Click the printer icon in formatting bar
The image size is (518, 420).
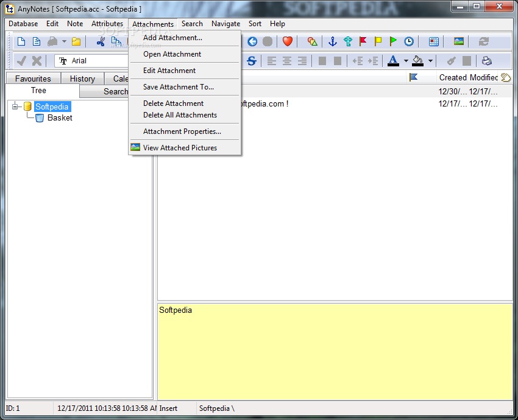pos(487,61)
